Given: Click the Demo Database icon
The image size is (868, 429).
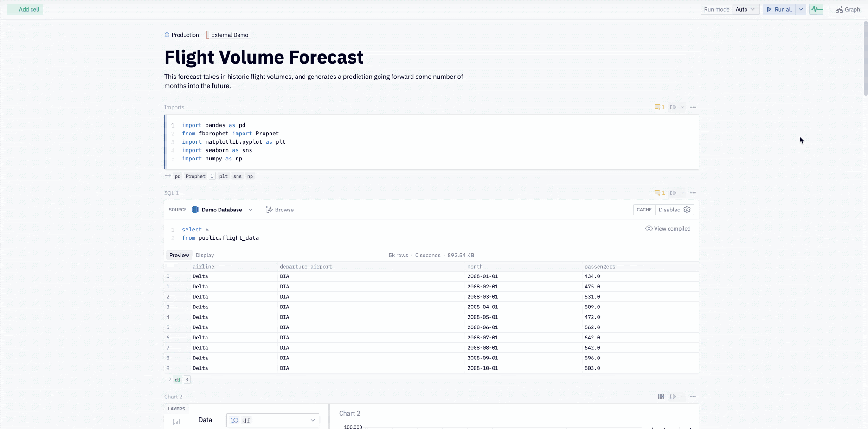Looking at the screenshot, I should tap(195, 210).
